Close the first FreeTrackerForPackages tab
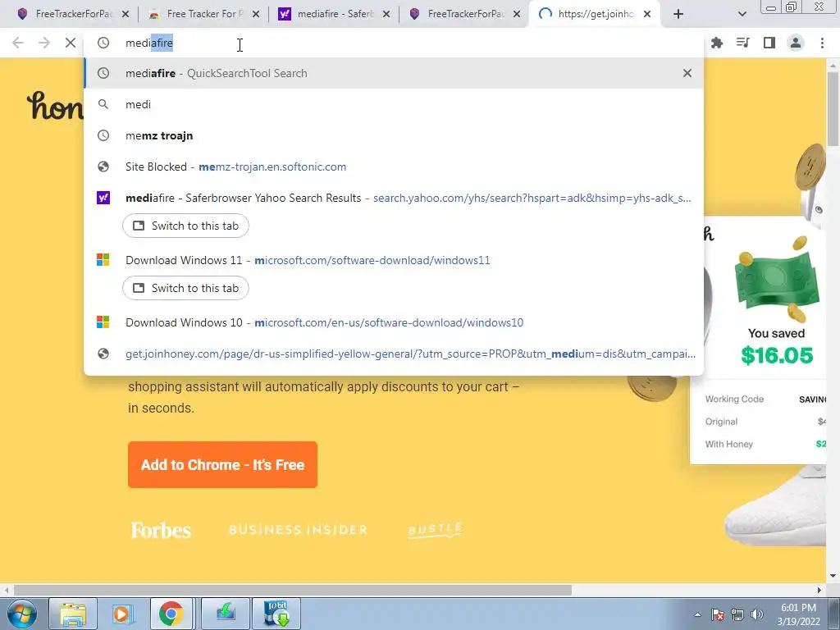The height and width of the screenshot is (630, 840). [x=126, y=14]
